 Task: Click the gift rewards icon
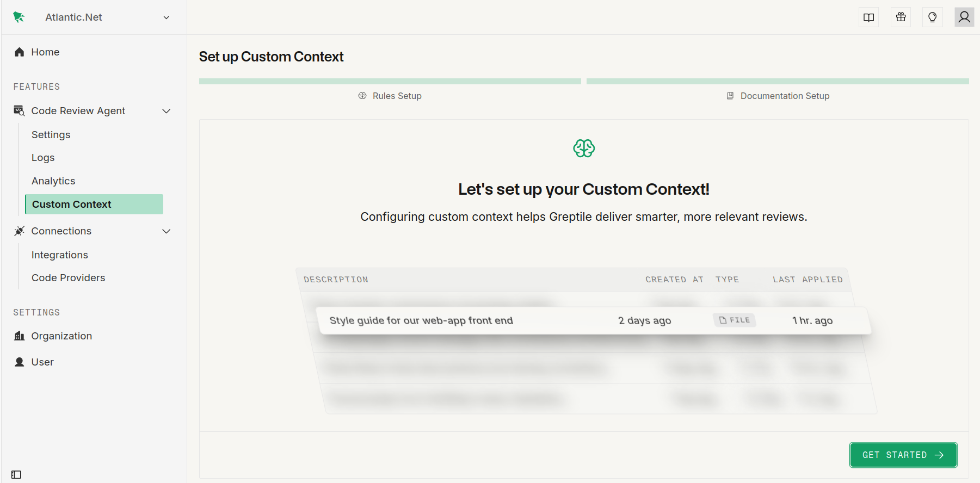[901, 17]
